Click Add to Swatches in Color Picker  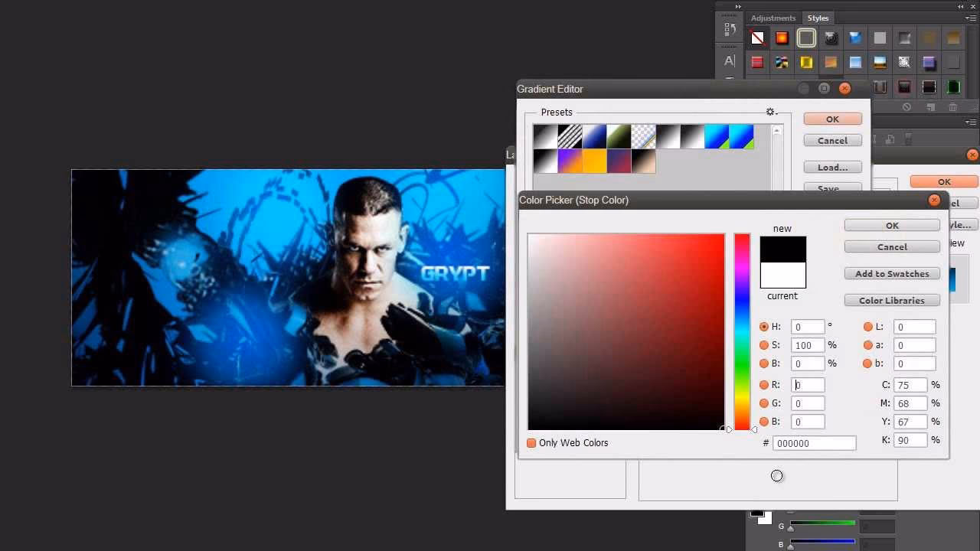tap(891, 273)
